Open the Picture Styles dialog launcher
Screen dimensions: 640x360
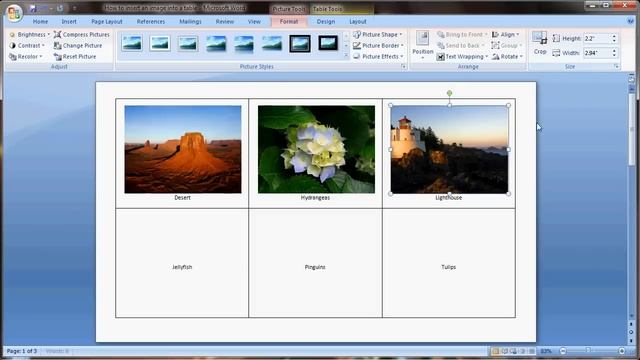pyautogui.click(x=403, y=66)
